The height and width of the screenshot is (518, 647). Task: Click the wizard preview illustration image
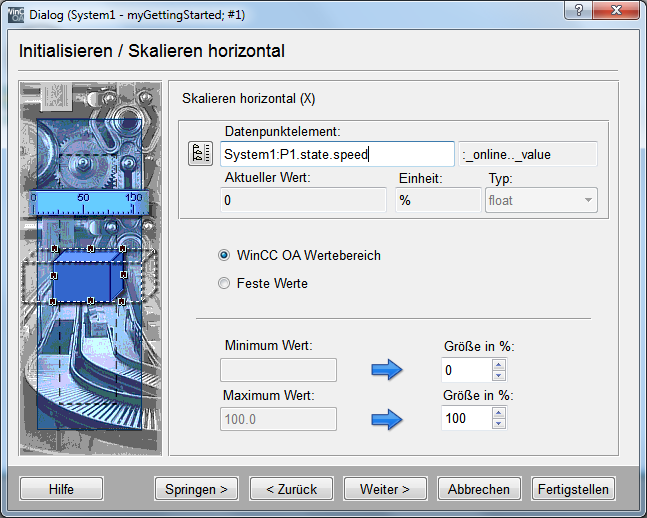point(91,269)
